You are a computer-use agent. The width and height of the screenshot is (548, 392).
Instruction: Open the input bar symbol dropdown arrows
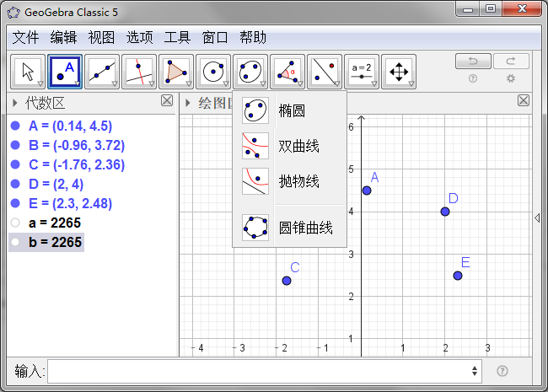(475, 371)
